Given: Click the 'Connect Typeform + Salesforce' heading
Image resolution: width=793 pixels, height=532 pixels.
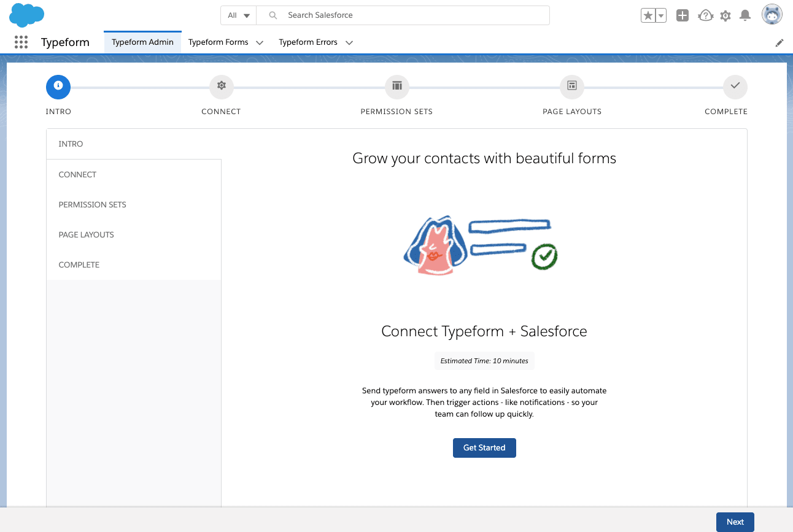Looking at the screenshot, I should (484, 331).
